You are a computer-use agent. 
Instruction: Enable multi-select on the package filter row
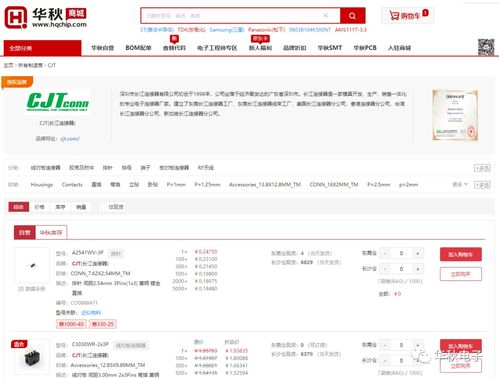482,185
